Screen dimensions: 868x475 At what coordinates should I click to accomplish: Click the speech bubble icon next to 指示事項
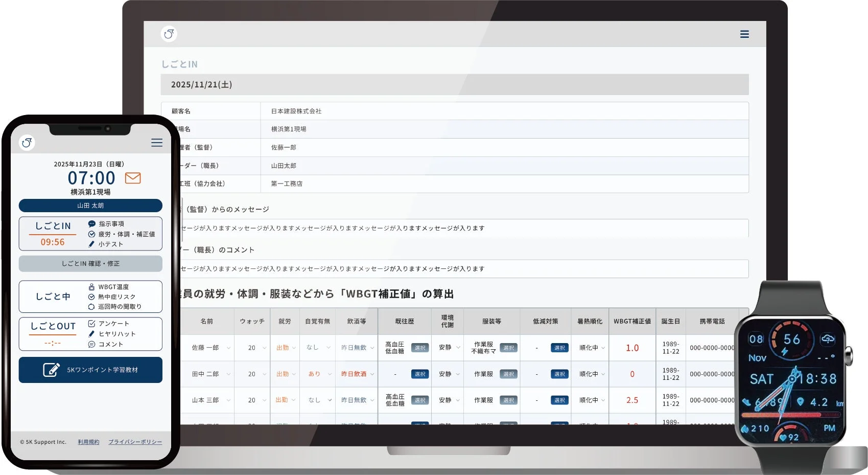tap(91, 224)
